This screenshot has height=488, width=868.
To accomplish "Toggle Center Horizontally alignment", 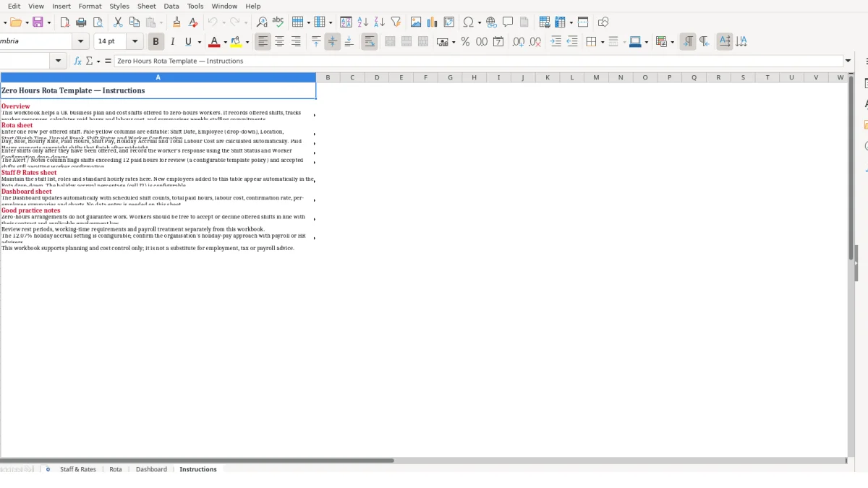I will pos(279,42).
